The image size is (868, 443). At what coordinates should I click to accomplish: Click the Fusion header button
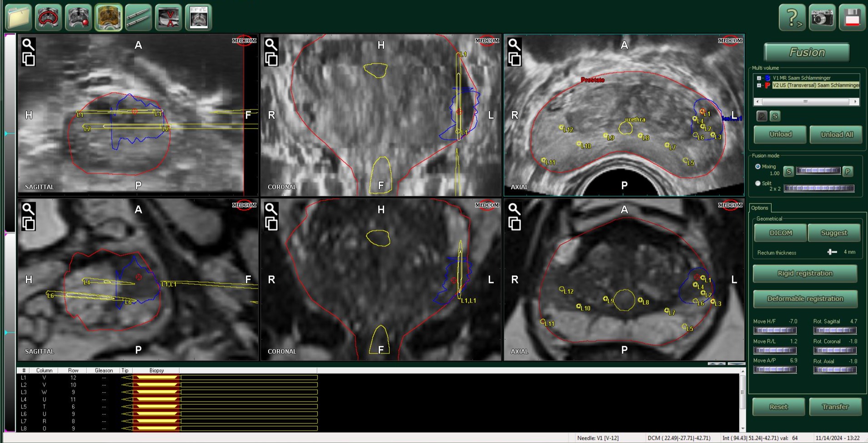(x=807, y=52)
